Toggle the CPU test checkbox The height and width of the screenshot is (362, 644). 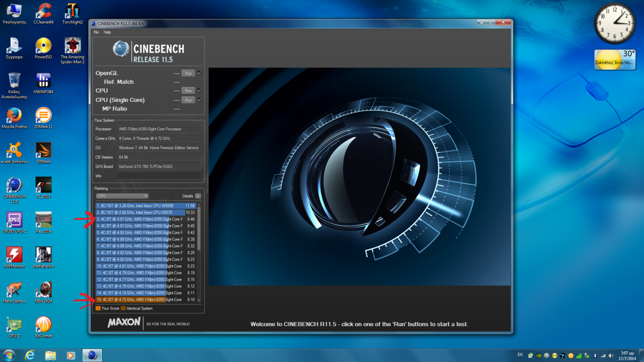click(199, 90)
